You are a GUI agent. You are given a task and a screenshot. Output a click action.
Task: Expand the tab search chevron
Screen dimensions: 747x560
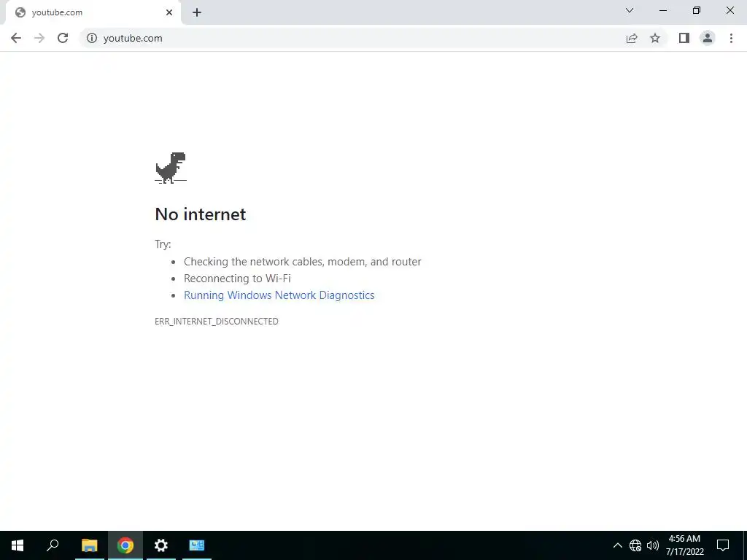tap(630, 10)
